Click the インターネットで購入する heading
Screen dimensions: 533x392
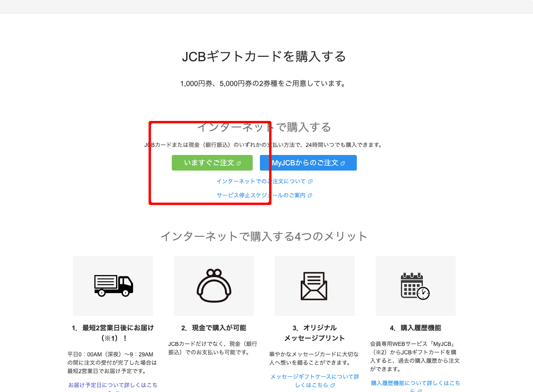pos(264,127)
